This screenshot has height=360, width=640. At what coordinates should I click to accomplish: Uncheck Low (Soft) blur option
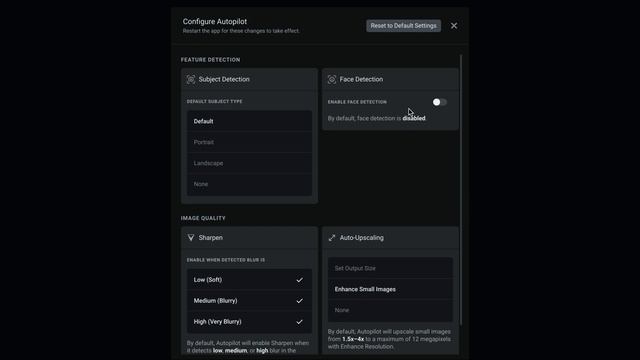tap(249, 280)
